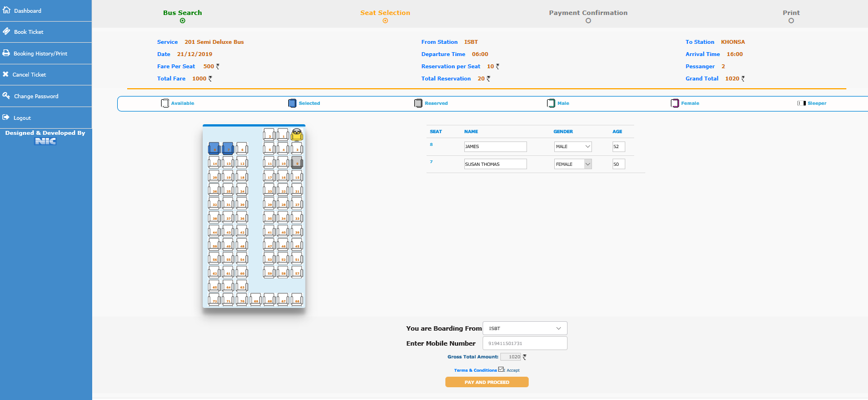Select seat number 6 on bus layout
868x400 pixels.
click(242, 148)
